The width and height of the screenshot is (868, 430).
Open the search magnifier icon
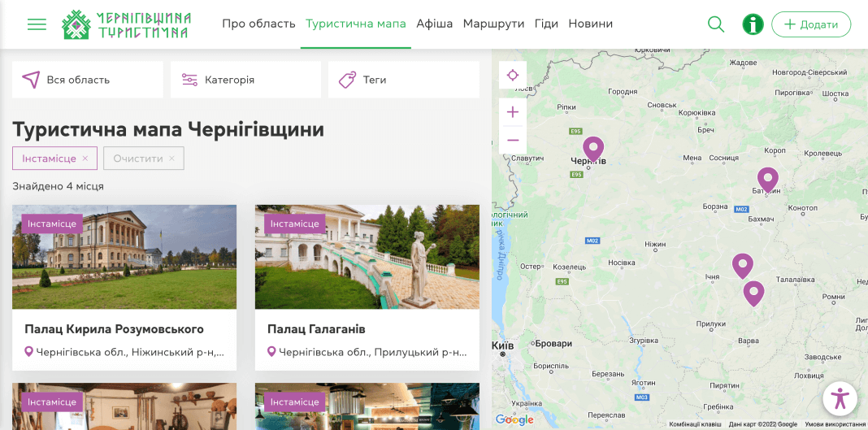tap(715, 24)
